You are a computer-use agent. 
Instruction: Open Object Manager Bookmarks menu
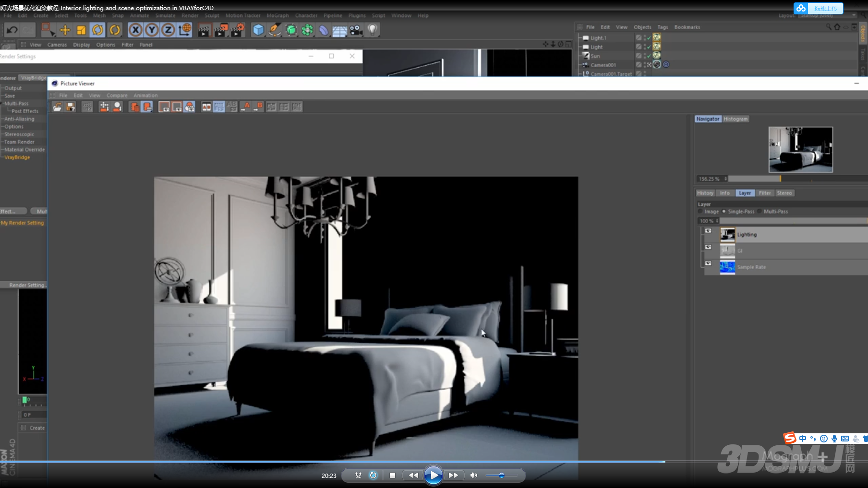tap(687, 27)
